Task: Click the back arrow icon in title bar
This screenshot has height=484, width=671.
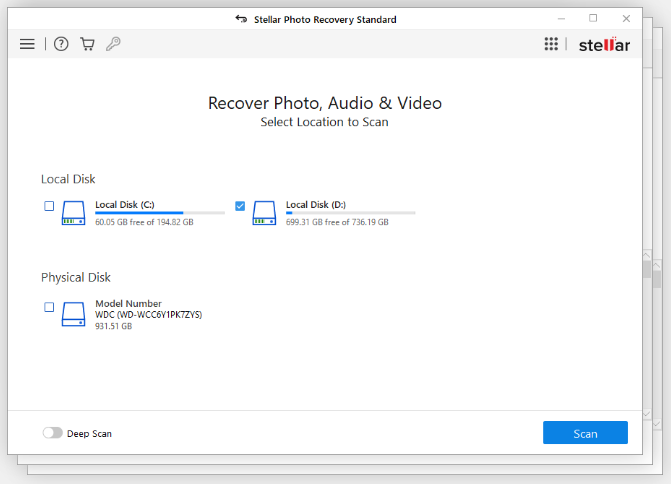Action: click(241, 19)
